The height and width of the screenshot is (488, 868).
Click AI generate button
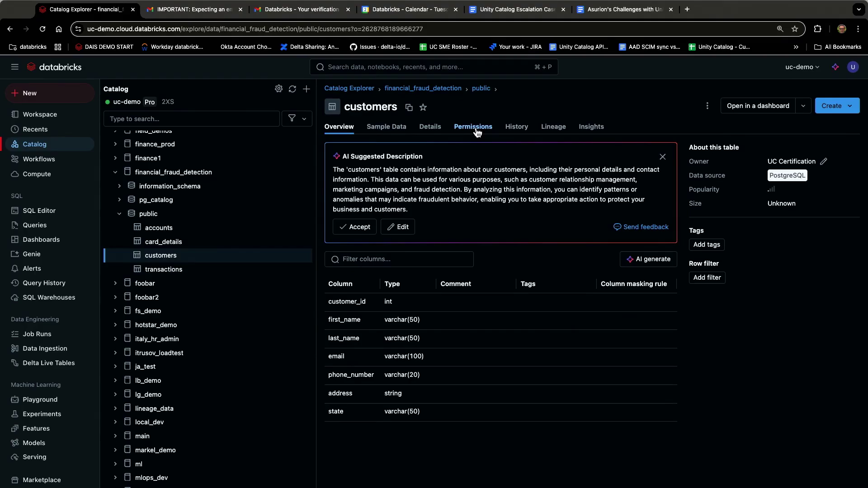tap(649, 259)
